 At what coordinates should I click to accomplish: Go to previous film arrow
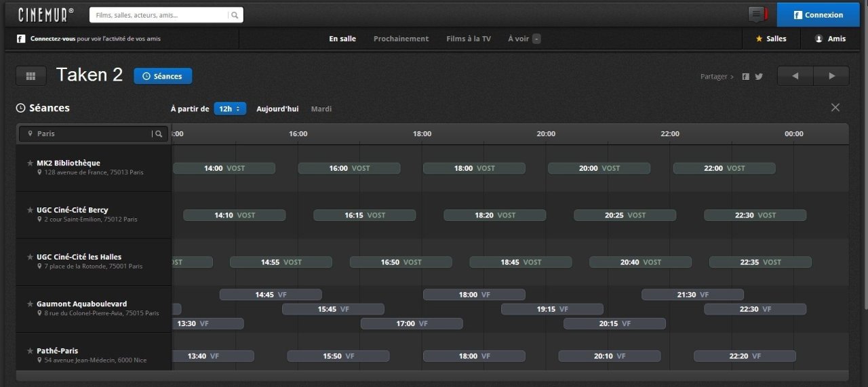point(795,76)
